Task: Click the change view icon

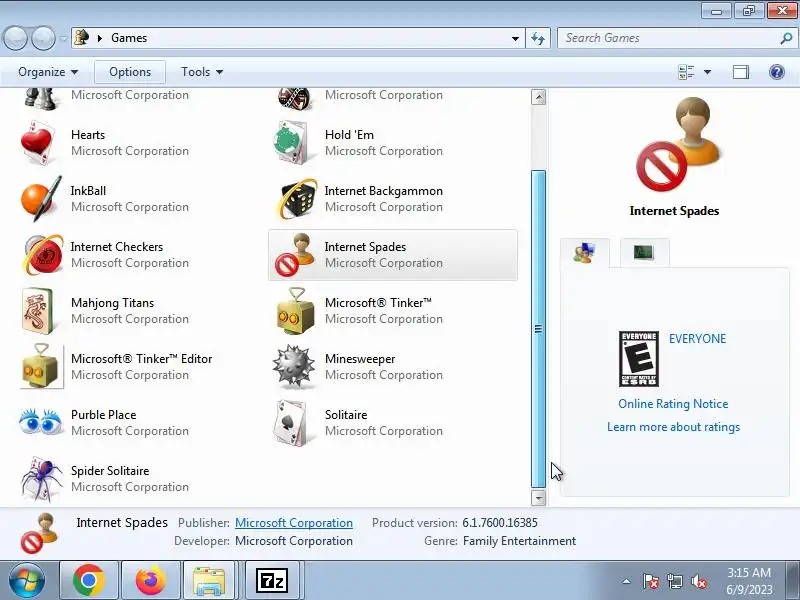Action: point(686,72)
